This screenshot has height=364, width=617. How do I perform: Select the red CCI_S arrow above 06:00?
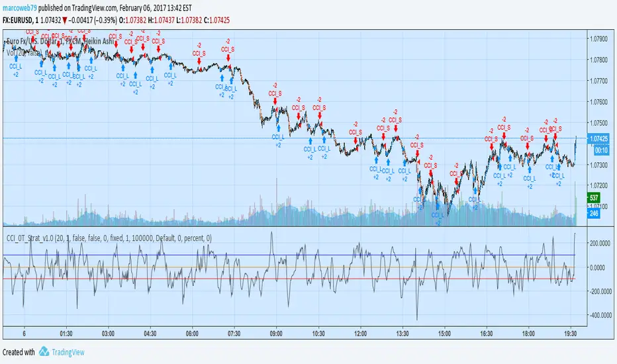click(x=199, y=61)
